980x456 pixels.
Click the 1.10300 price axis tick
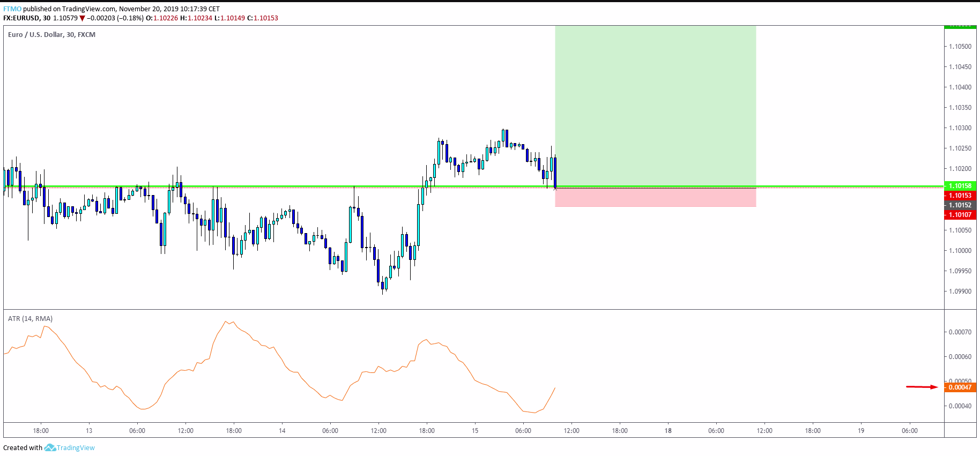click(960, 128)
